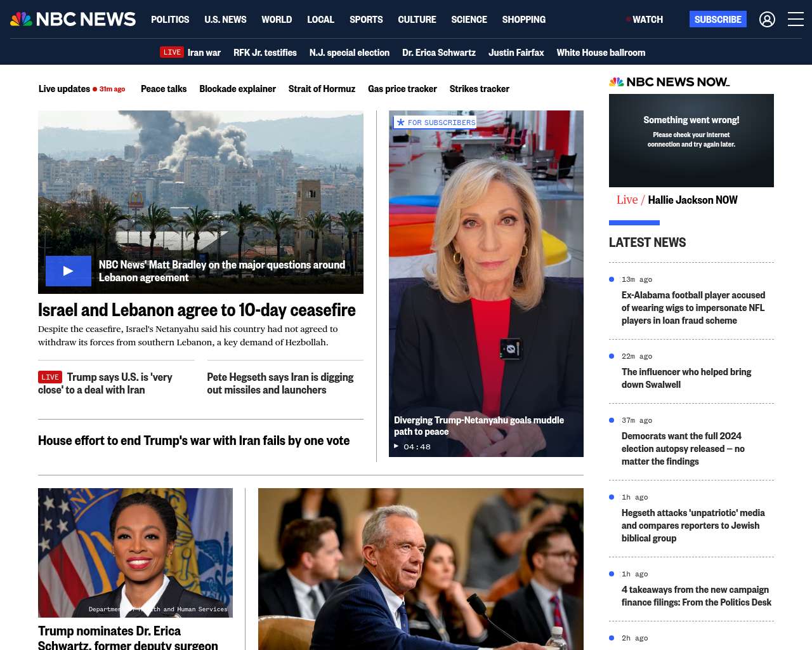Open the Blockade explainer link

(237, 89)
